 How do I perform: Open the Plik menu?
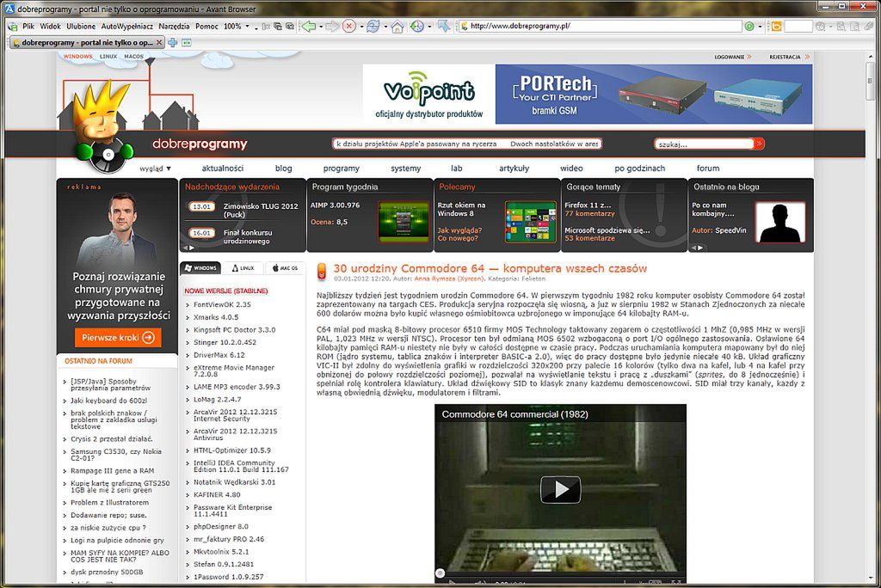[x=28, y=27]
